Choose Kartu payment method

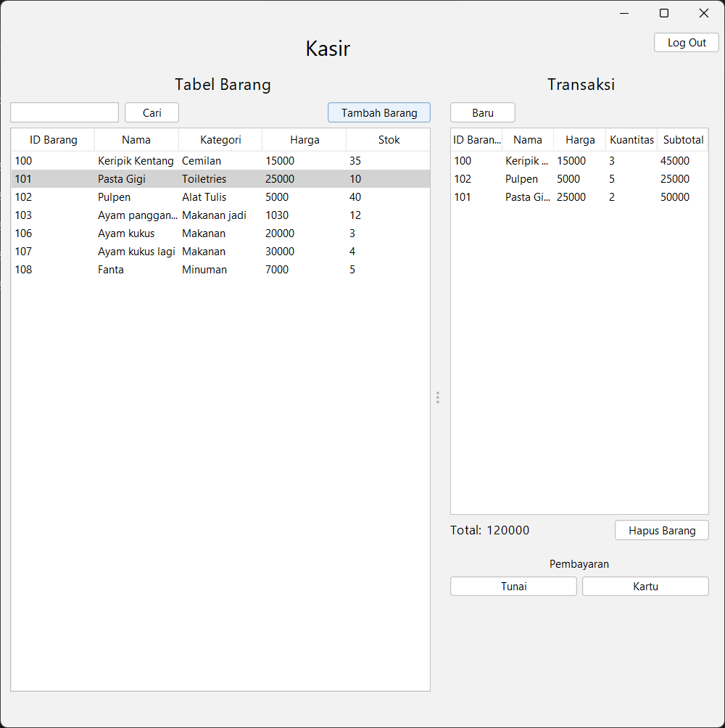(x=645, y=587)
